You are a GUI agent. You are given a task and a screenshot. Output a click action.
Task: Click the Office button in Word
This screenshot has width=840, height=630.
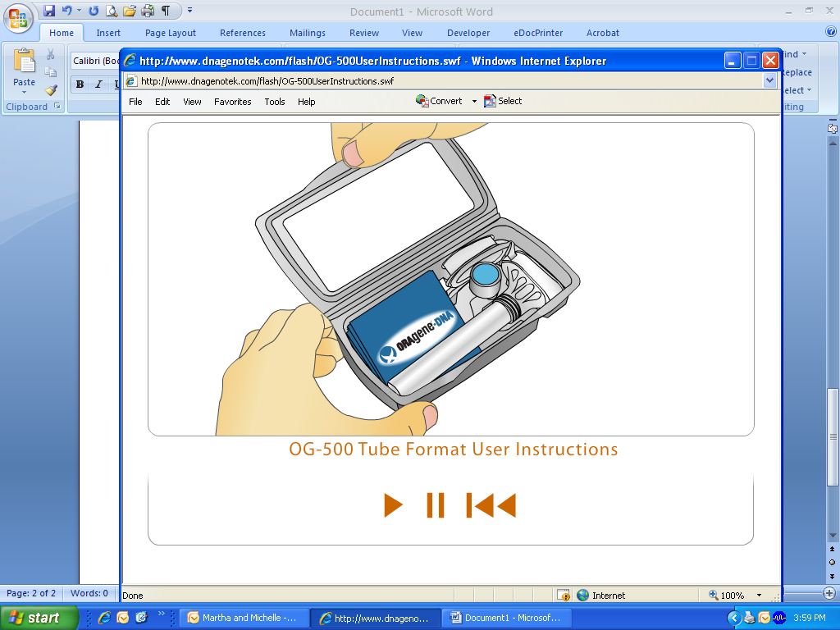coord(18,18)
